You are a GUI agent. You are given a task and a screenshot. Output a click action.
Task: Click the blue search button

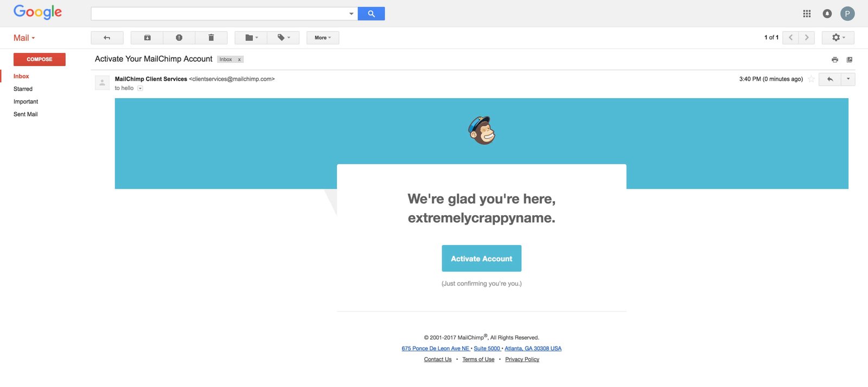click(x=371, y=14)
